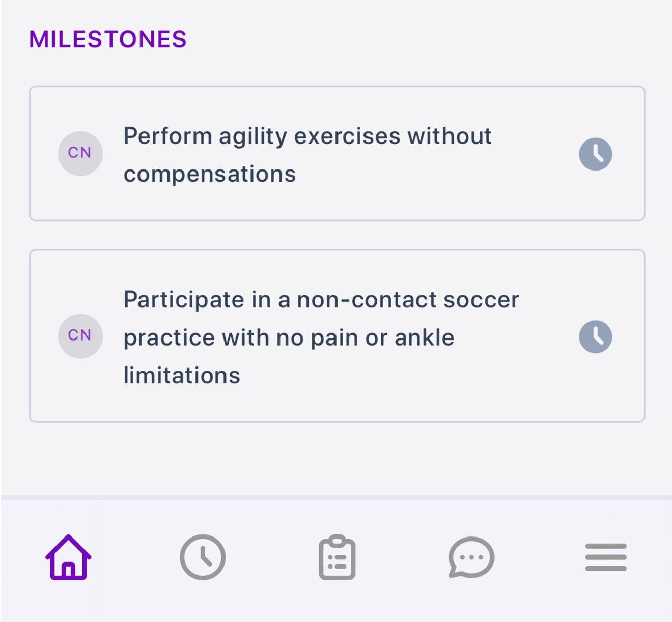The image size is (672, 622).
Task: Select the CN avatar on soccer practice milestone
Action: click(x=80, y=336)
